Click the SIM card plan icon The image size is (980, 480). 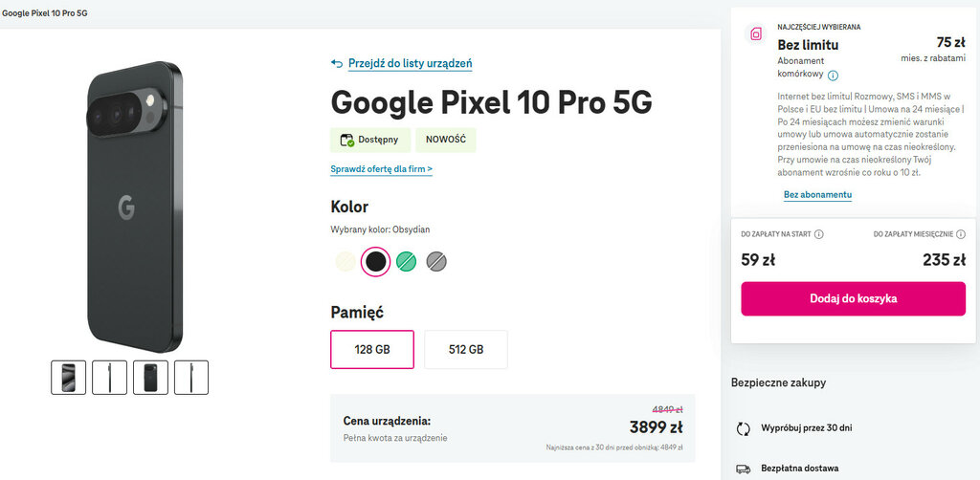pos(756,34)
